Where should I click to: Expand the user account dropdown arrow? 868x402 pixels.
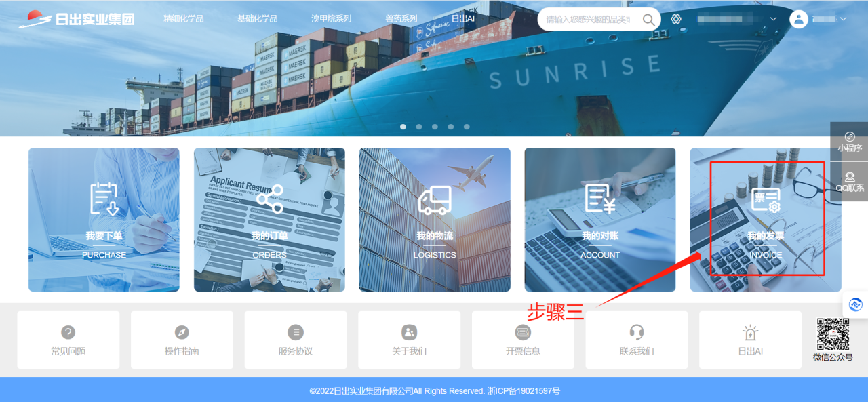tap(844, 19)
